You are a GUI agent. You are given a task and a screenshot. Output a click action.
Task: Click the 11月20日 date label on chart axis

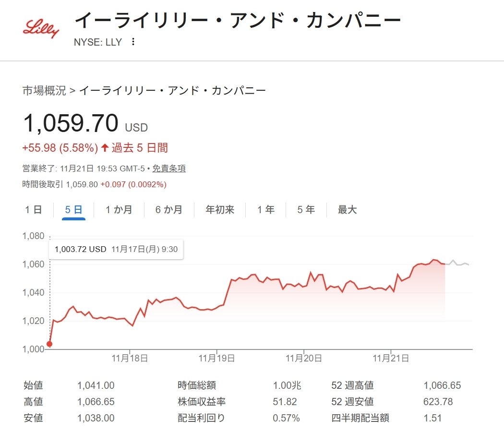[303, 358]
